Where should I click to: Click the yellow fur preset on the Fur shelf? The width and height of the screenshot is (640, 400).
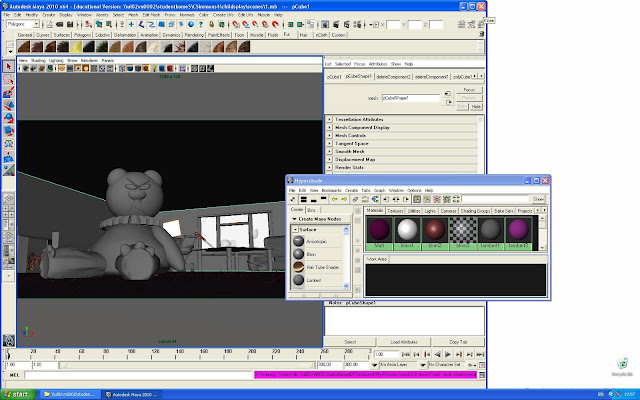point(76,47)
